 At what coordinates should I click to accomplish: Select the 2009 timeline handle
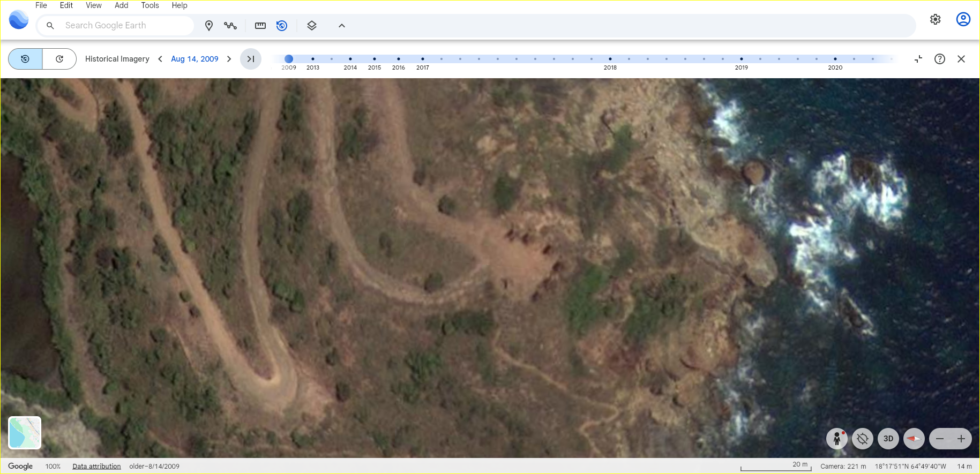(x=289, y=59)
